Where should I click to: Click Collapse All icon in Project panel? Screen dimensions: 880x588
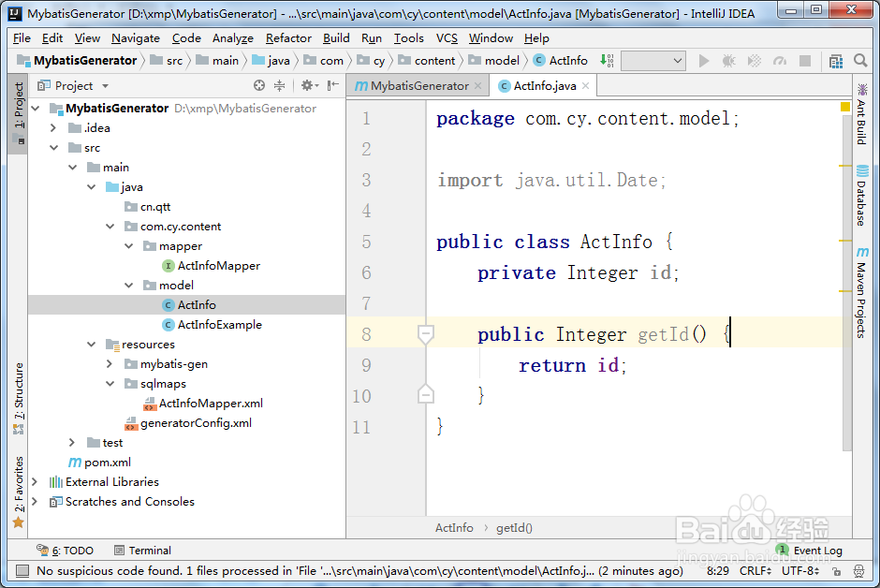279,85
